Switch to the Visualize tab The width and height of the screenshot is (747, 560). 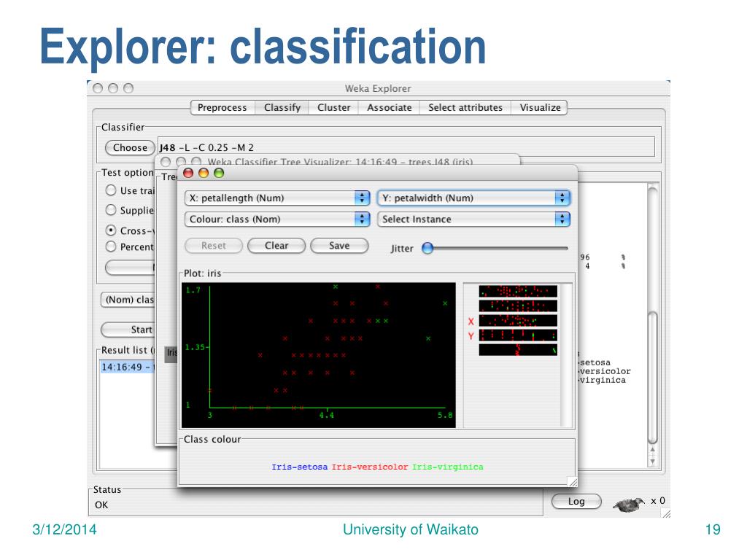[x=540, y=108]
